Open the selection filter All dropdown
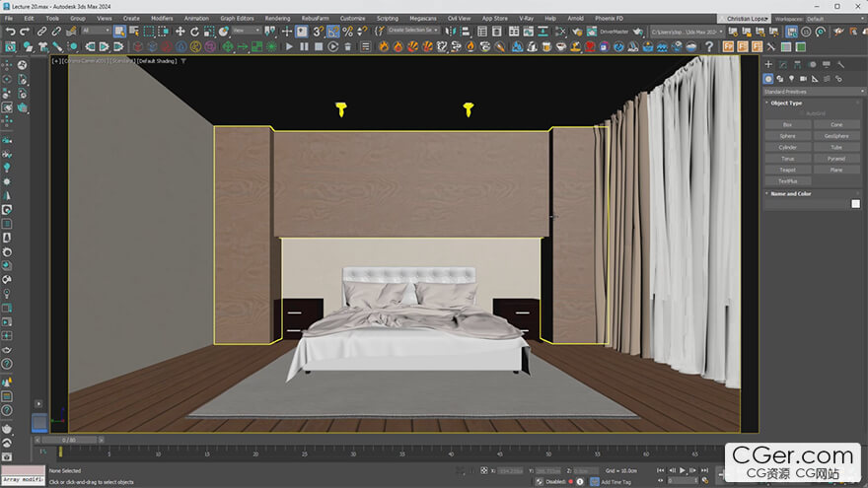 click(x=97, y=31)
